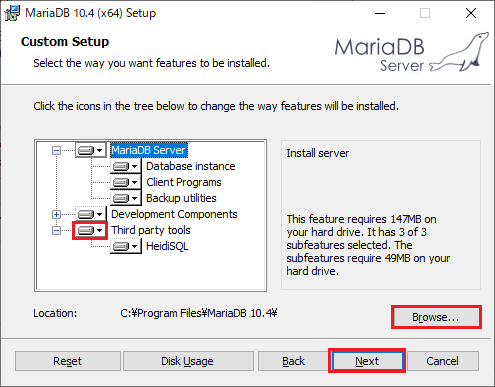Select Database instance tree item

click(191, 166)
